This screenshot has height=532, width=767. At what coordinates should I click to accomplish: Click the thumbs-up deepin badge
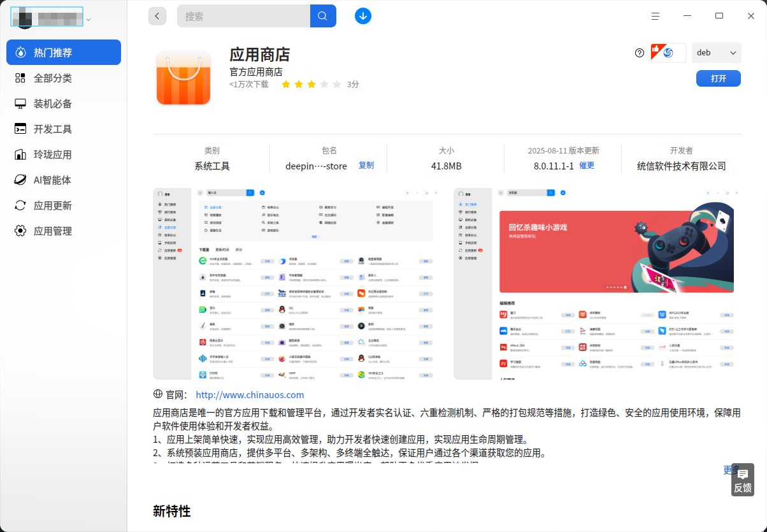668,53
